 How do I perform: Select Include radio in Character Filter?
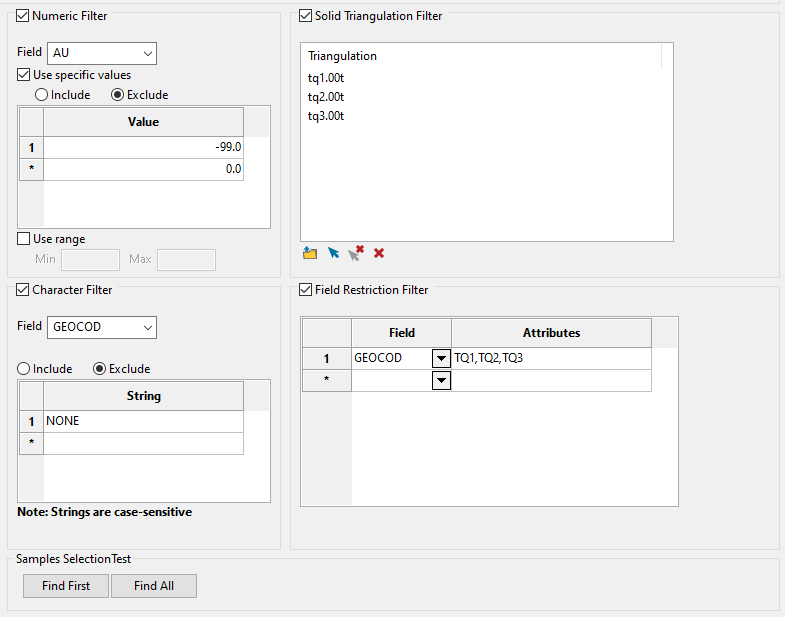[24, 369]
